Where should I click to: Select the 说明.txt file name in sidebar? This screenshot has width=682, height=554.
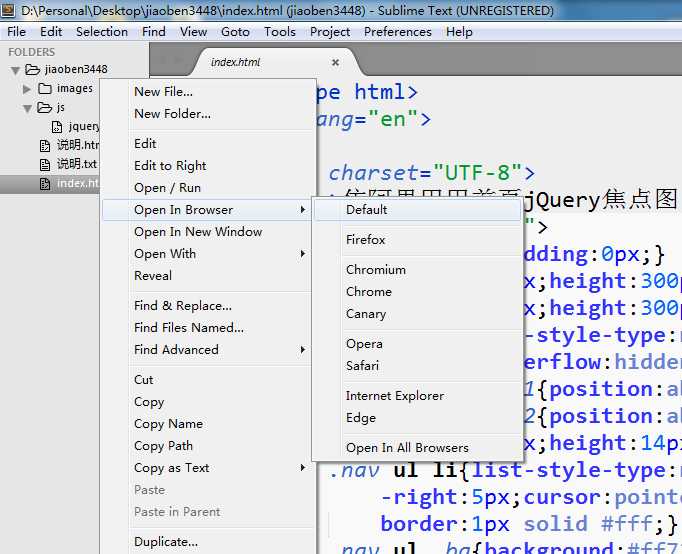coord(77,164)
